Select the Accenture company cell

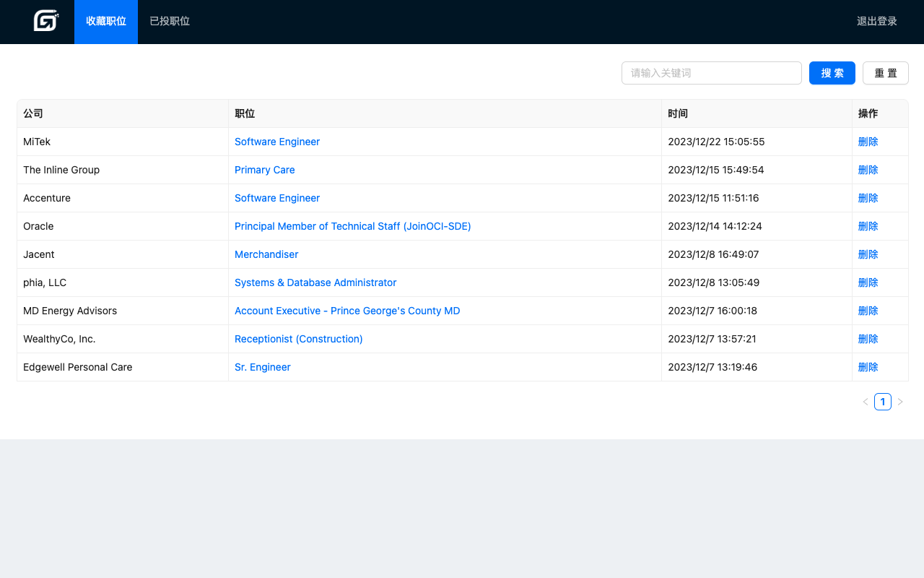pos(123,198)
